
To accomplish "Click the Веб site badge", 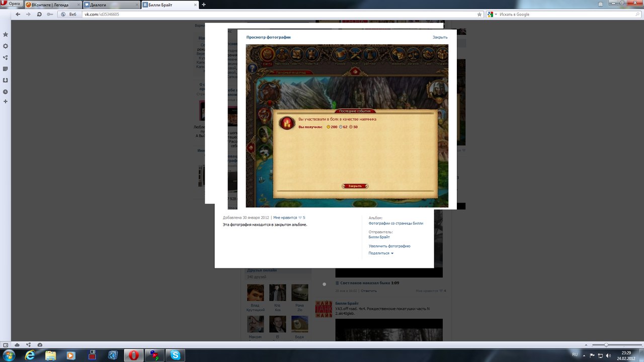I will coord(70,14).
